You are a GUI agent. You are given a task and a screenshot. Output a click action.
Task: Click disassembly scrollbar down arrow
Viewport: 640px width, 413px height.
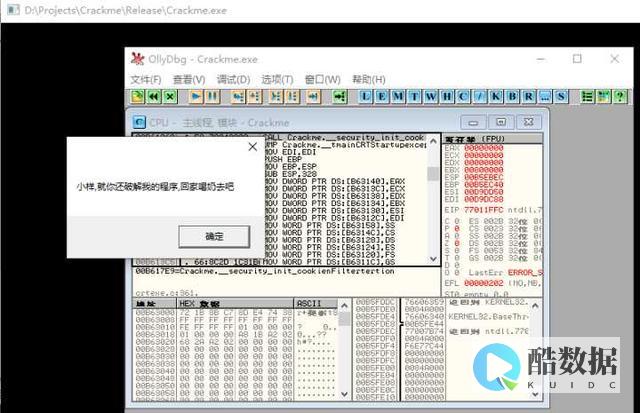coord(433,259)
